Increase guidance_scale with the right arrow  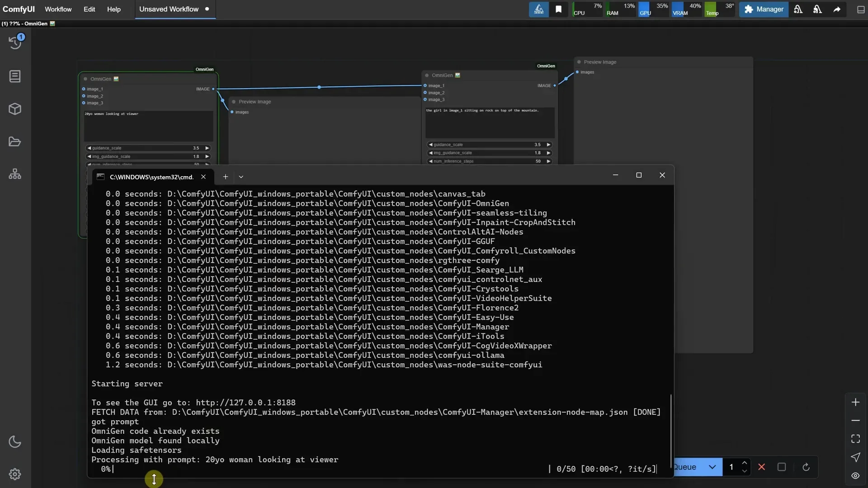[207, 148]
